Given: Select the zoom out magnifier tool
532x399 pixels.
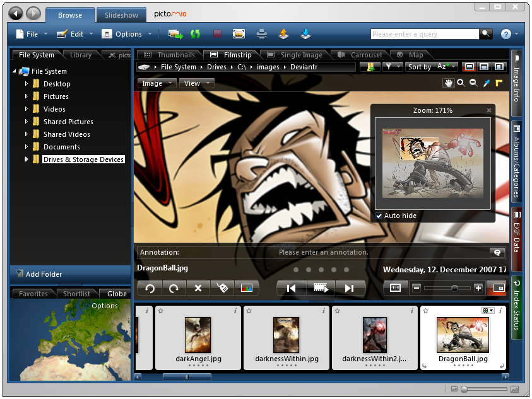Looking at the screenshot, I should (x=474, y=83).
